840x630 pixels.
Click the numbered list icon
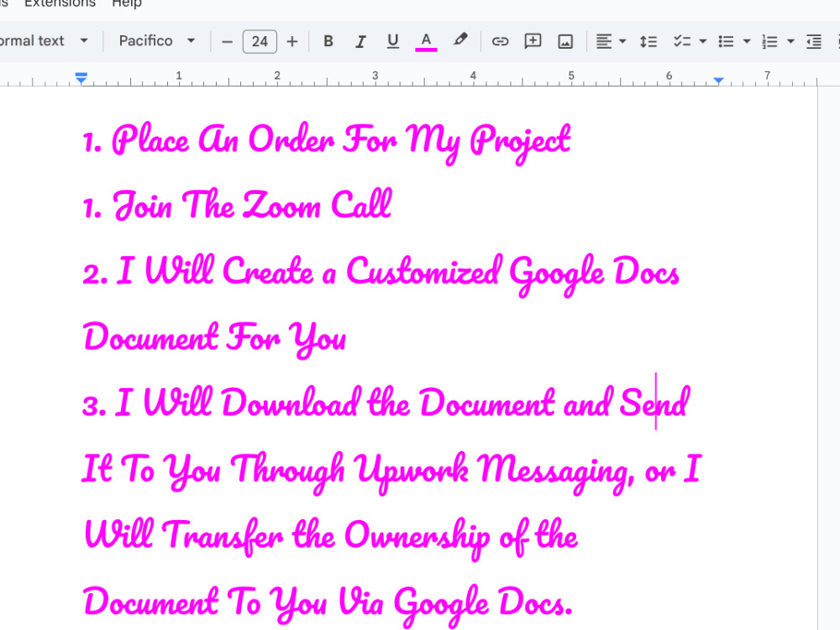769,41
